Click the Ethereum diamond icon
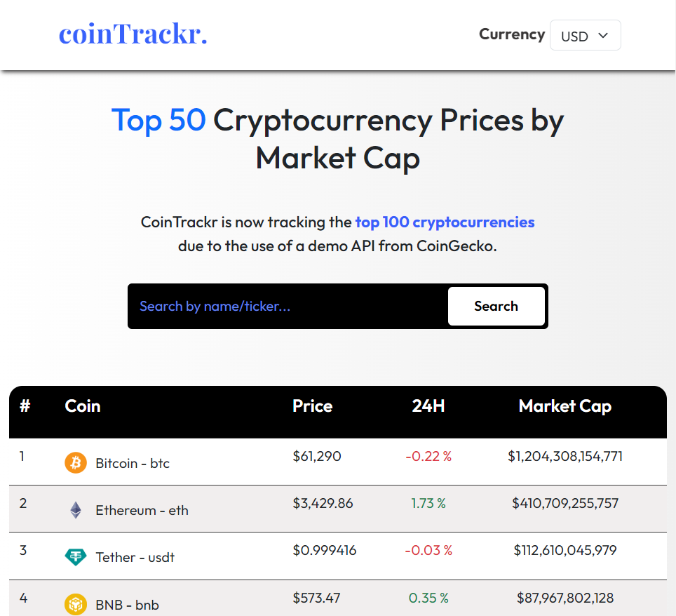Screen dimensions: 676x616 point(76,510)
